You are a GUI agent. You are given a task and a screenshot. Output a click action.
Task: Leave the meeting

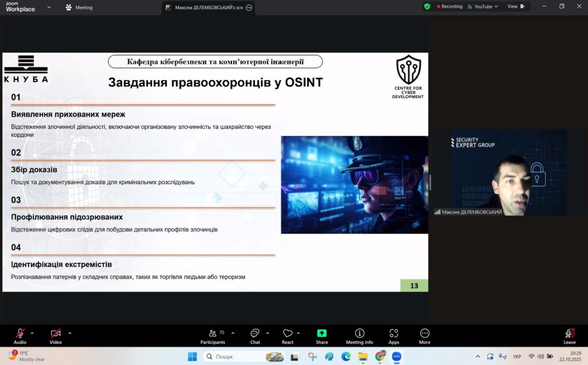coord(569,335)
